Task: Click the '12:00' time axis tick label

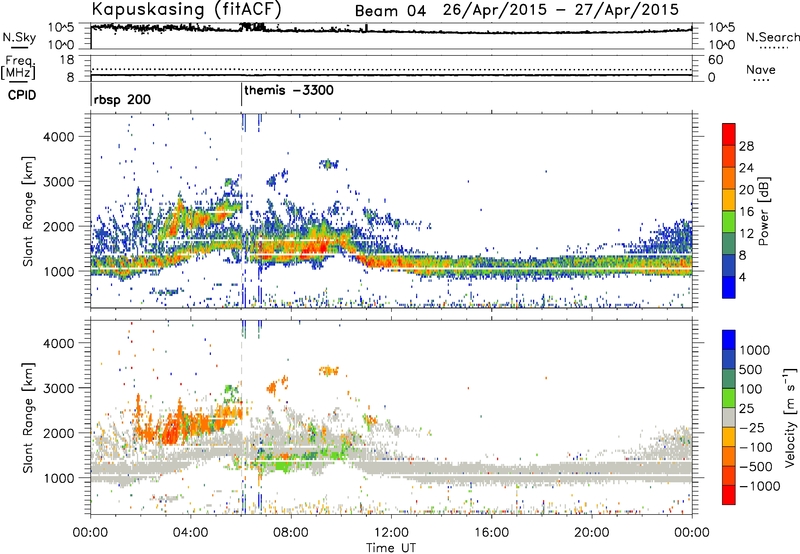Action: [391, 533]
